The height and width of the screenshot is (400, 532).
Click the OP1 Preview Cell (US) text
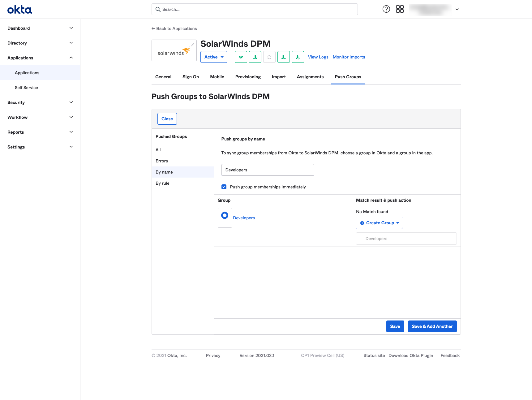pos(323,355)
